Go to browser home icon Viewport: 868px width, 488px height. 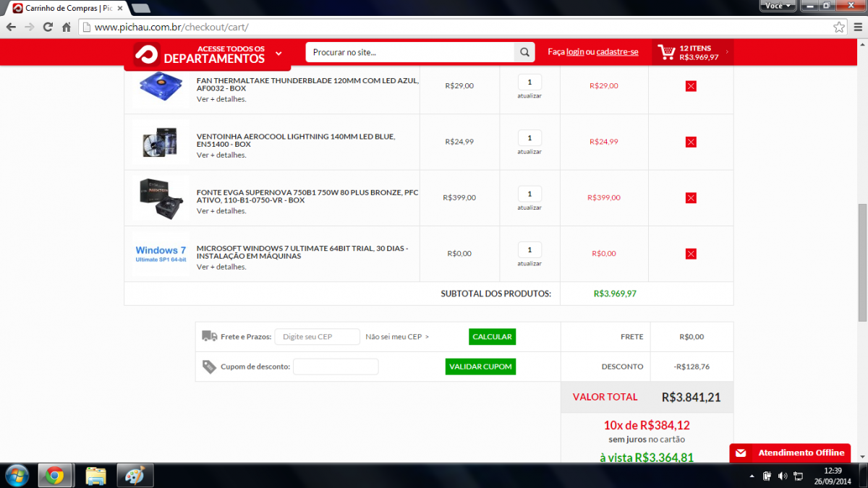pyautogui.click(x=66, y=27)
